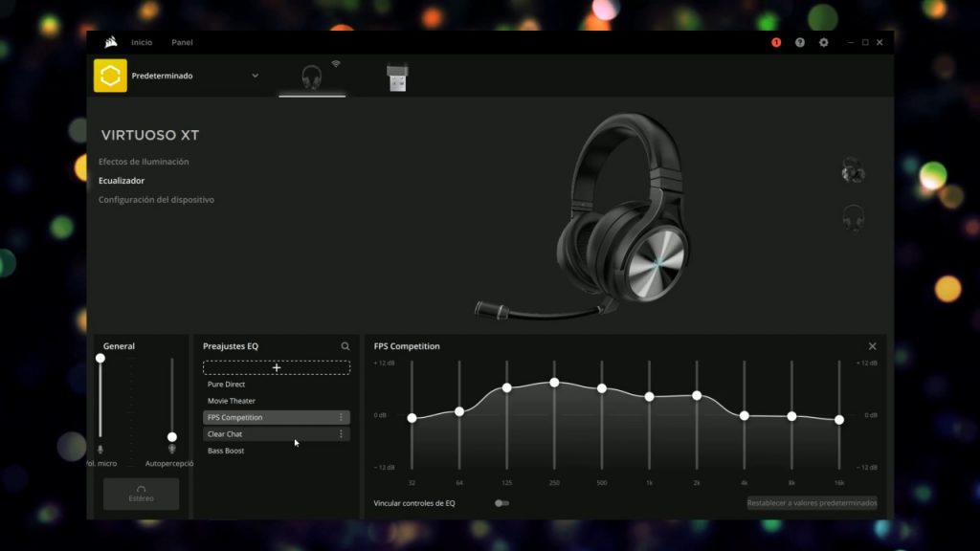Viewport: 980px width, 551px height.
Task: Click the sidetone microphone icon
Action: pos(172,450)
